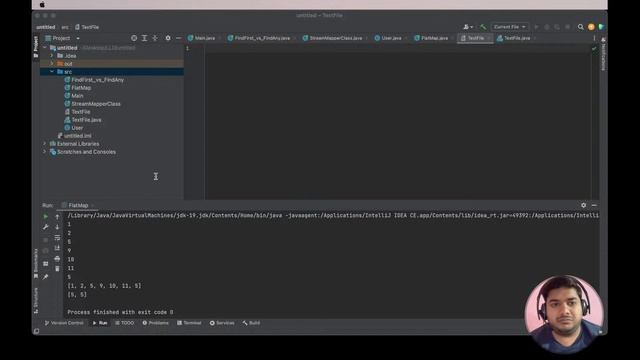
Task: Expand Scratches and Consoles node
Action: 45,151
